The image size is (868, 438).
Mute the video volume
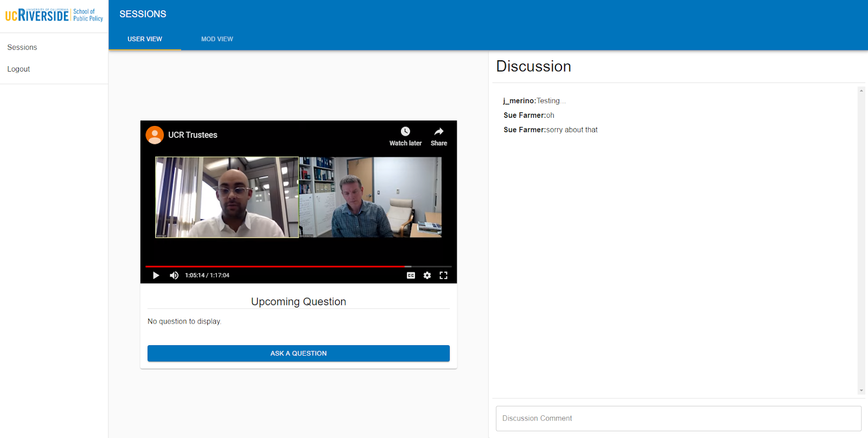(174, 275)
